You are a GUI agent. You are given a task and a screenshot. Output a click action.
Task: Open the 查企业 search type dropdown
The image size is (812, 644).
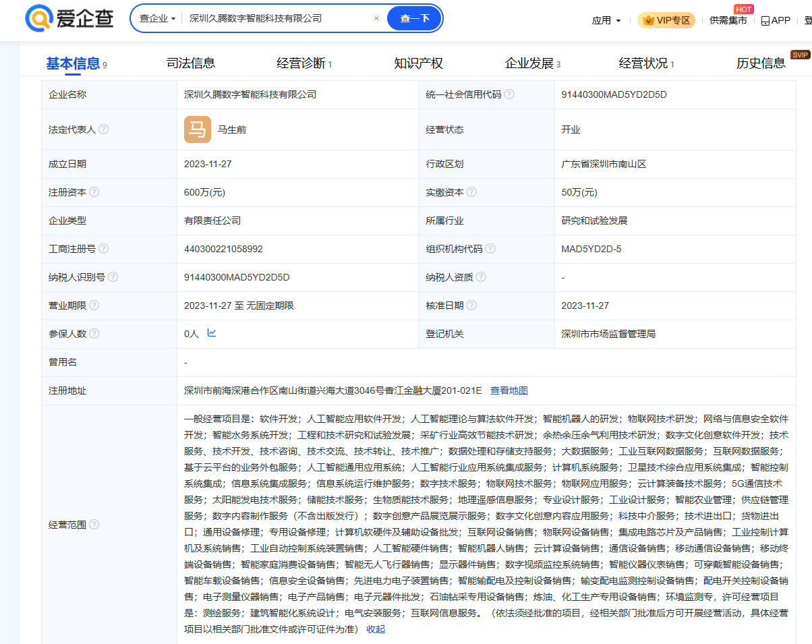coord(157,19)
